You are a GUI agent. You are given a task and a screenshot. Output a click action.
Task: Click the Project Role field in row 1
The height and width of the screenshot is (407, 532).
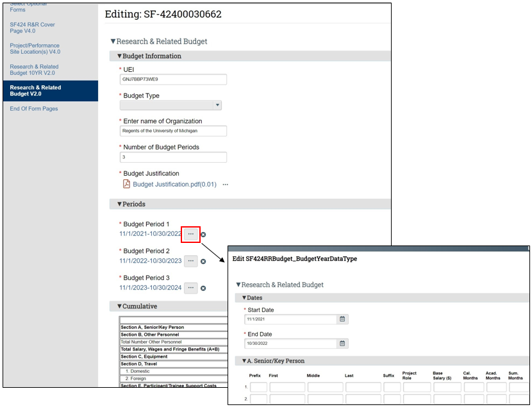417,387
